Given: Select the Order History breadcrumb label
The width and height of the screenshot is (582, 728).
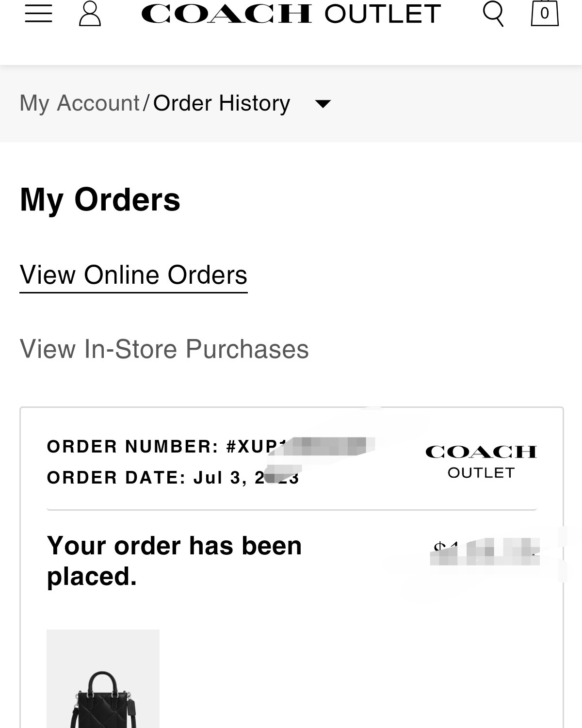Looking at the screenshot, I should click(x=222, y=103).
